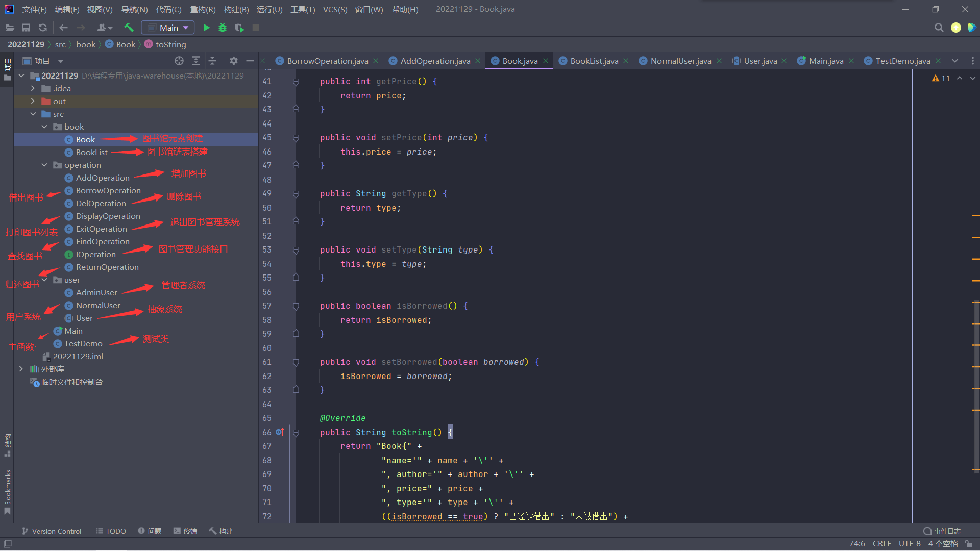Switch to the BookList.java tab
The height and width of the screenshot is (551, 980).
pyautogui.click(x=594, y=61)
